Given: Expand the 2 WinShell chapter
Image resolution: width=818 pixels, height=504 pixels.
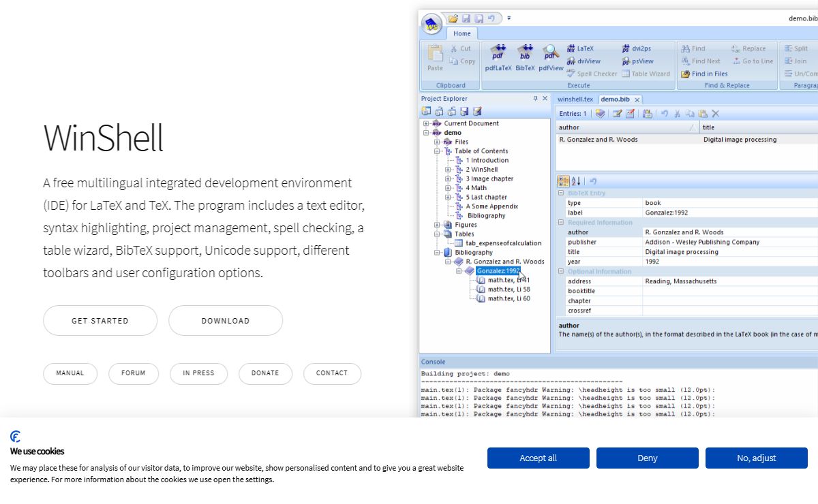Looking at the screenshot, I should click(x=448, y=170).
